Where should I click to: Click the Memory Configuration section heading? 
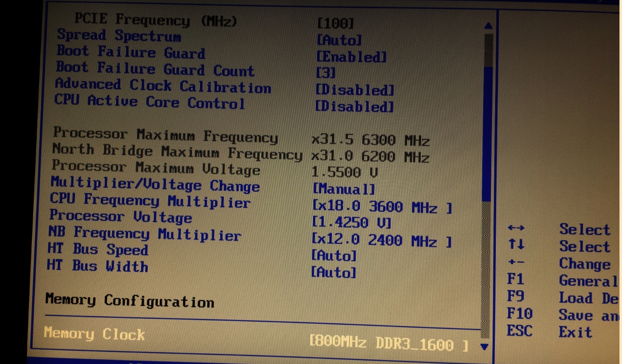click(130, 301)
